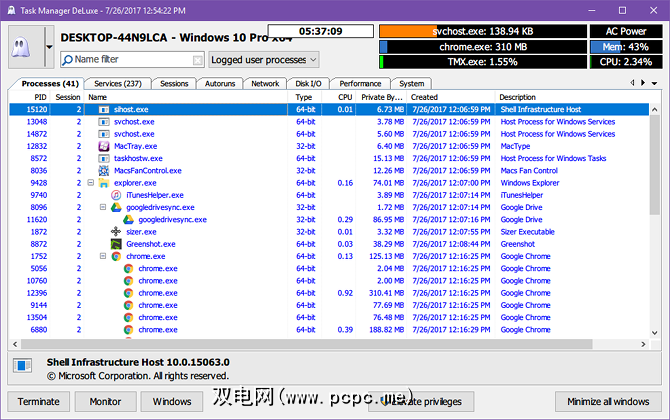Click the tab scroll left arrow

pyautogui.click(x=632, y=83)
